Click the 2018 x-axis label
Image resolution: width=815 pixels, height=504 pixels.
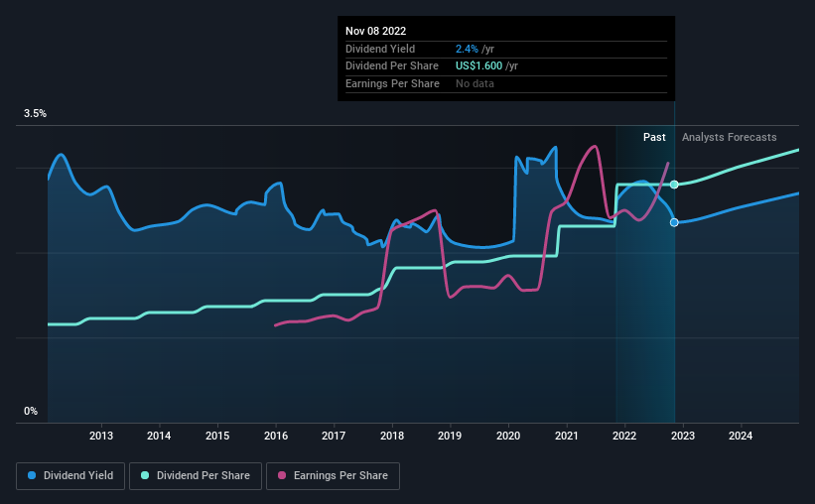tap(392, 436)
